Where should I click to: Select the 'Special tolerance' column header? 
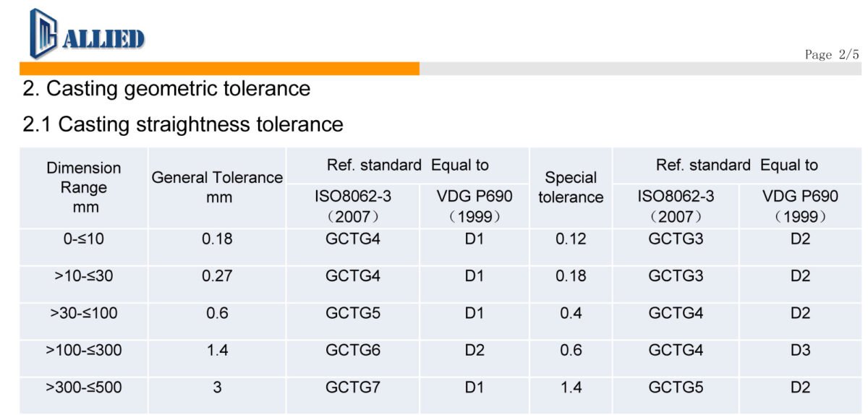pos(571,187)
